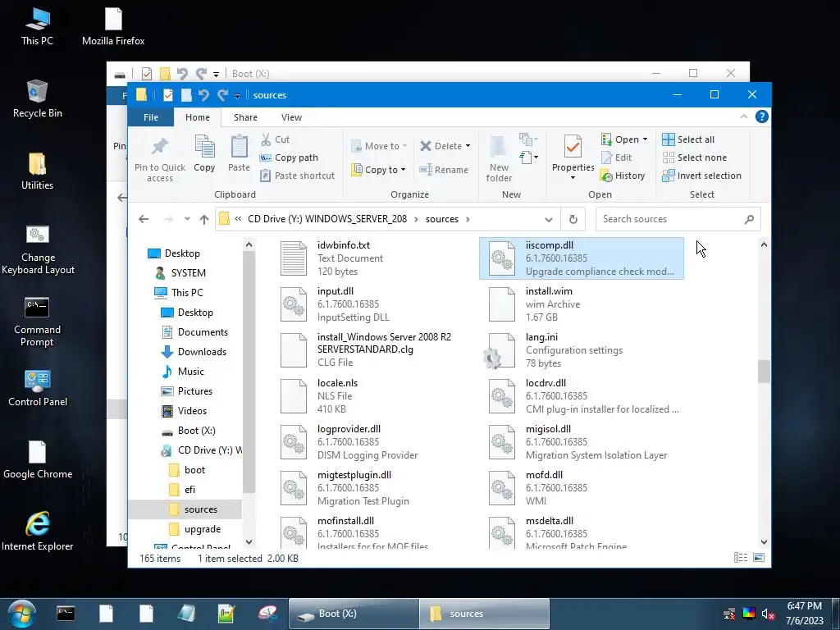
Task: Click CD Drive (Y:) address path segment
Action: point(326,219)
